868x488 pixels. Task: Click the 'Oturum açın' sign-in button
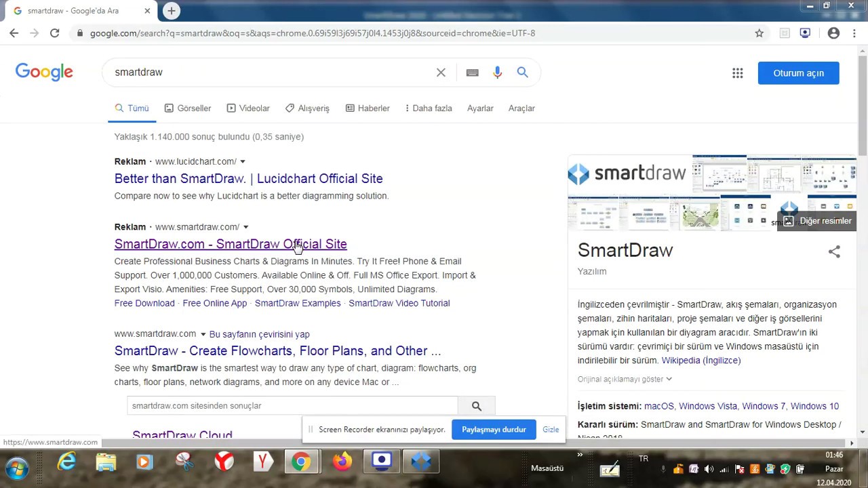(799, 73)
